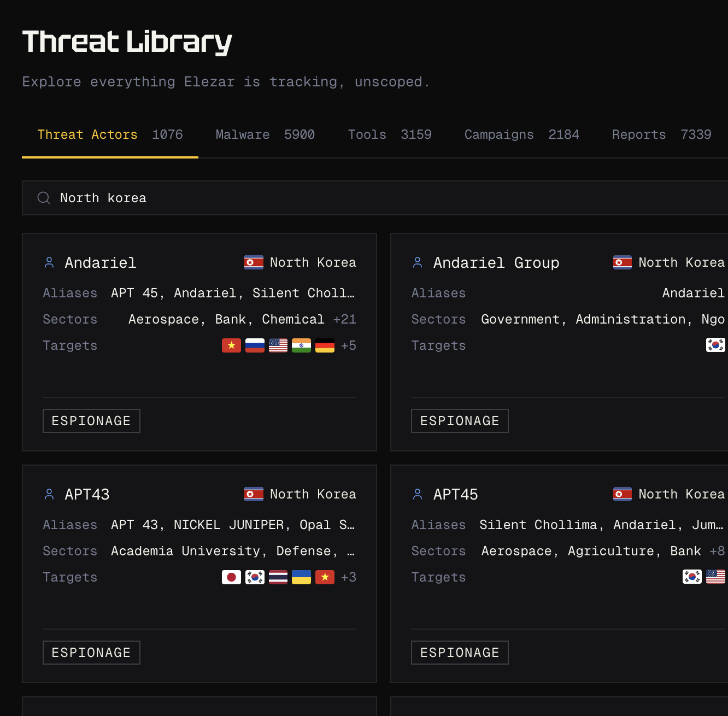Open the Andariel threat actor title
Image resolution: width=728 pixels, height=716 pixels.
click(x=101, y=263)
